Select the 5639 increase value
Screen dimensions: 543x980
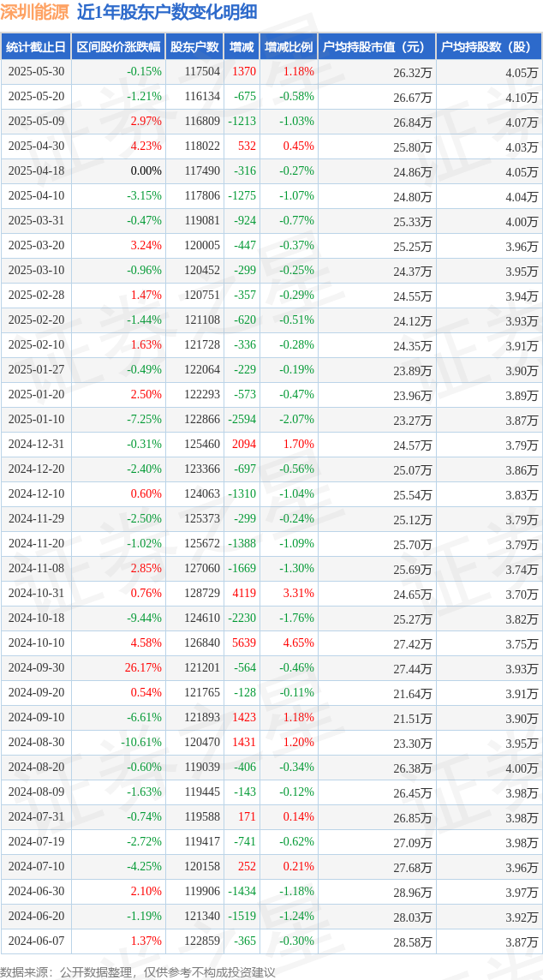point(244,643)
